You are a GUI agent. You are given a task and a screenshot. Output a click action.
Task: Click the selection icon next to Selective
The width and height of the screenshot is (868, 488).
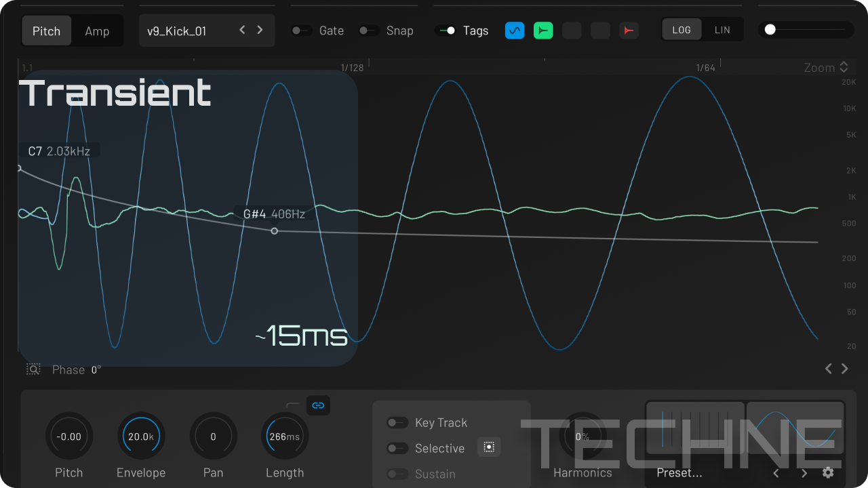point(489,447)
